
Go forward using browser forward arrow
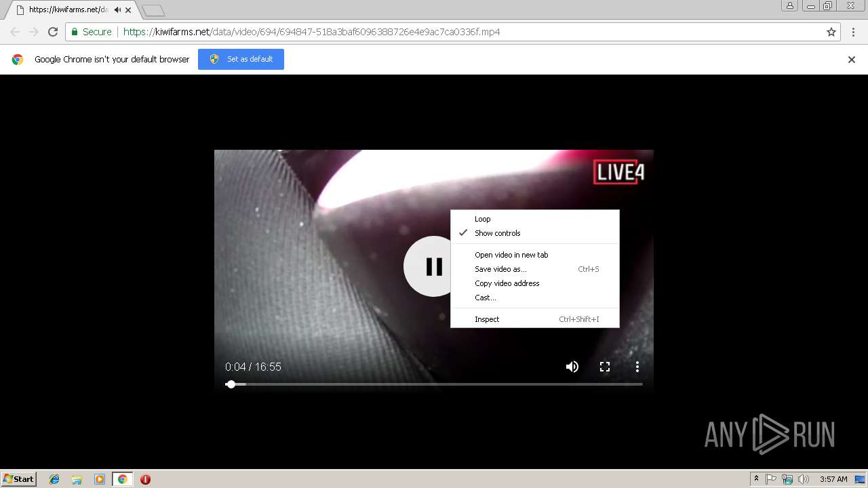[34, 32]
